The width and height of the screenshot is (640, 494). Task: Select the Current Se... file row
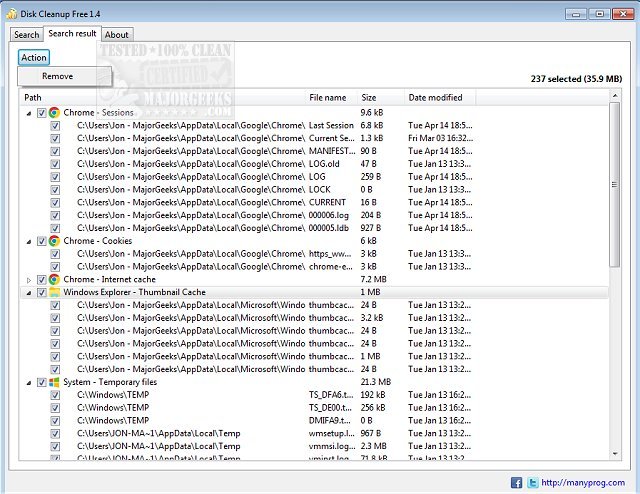(314, 138)
